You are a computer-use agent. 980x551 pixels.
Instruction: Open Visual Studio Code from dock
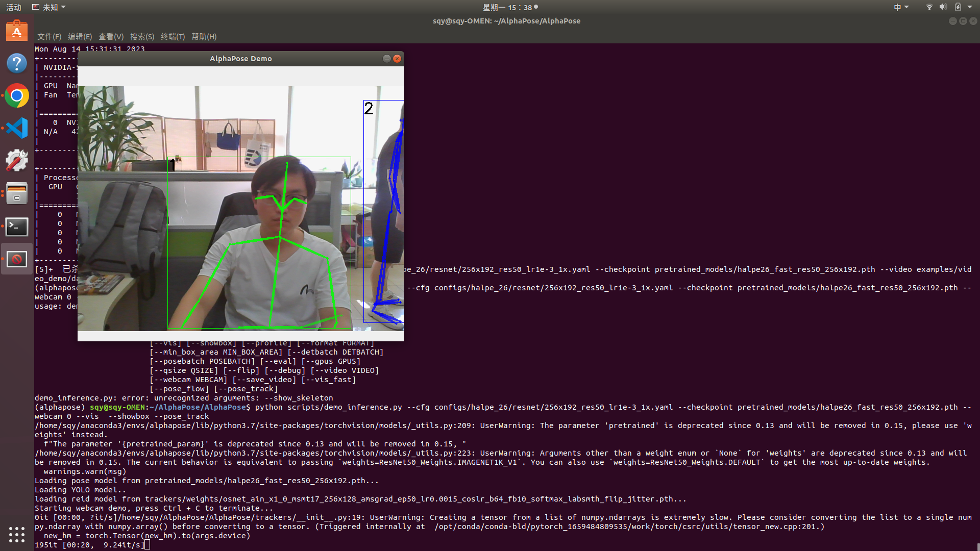tap(17, 128)
